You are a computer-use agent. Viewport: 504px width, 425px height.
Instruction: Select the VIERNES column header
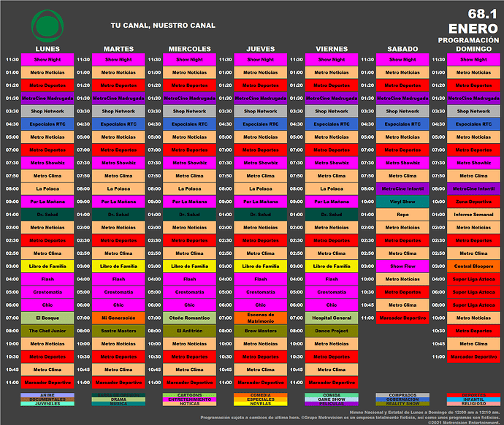332,49
